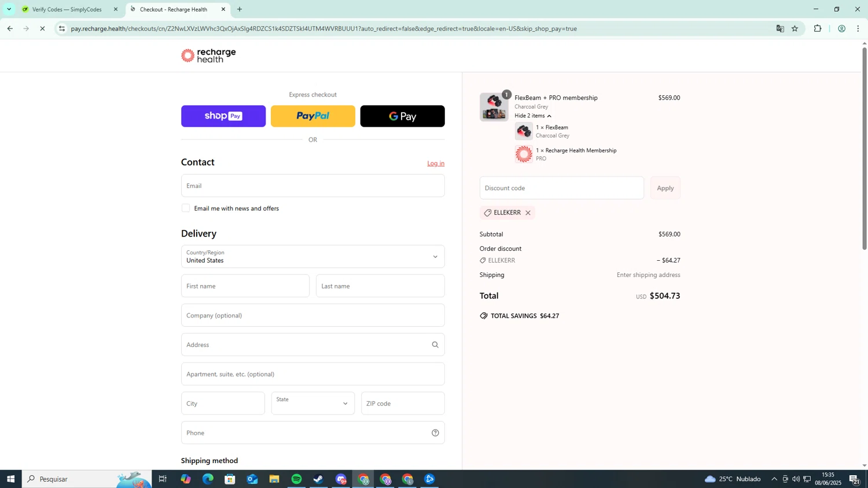868x488 pixels.
Task: Click the Apply discount button
Action: click(x=665, y=188)
